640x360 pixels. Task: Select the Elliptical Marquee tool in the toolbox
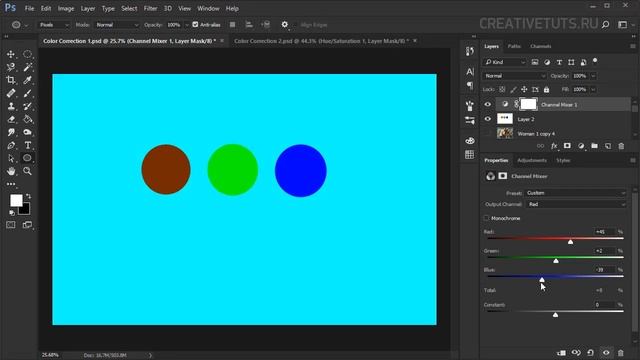27,54
